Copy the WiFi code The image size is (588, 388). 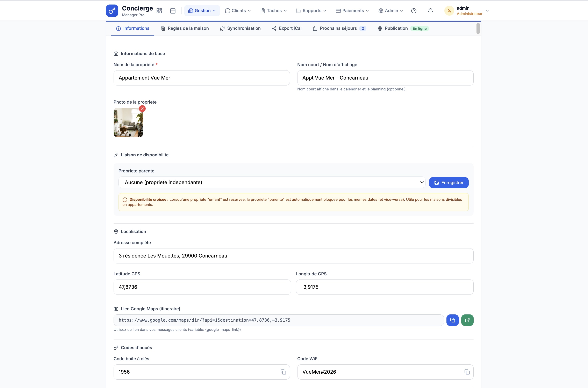tap(467, 372)
